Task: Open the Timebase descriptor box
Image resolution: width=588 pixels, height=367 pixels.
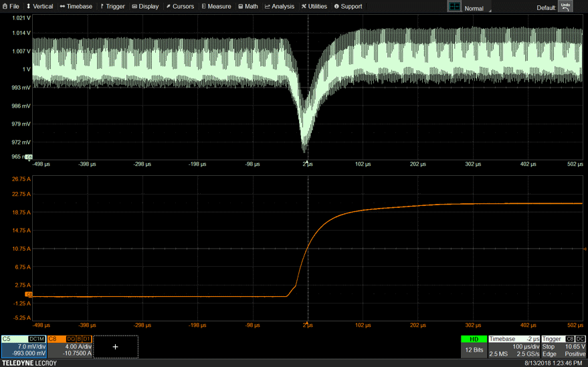Action: (514, 347)
